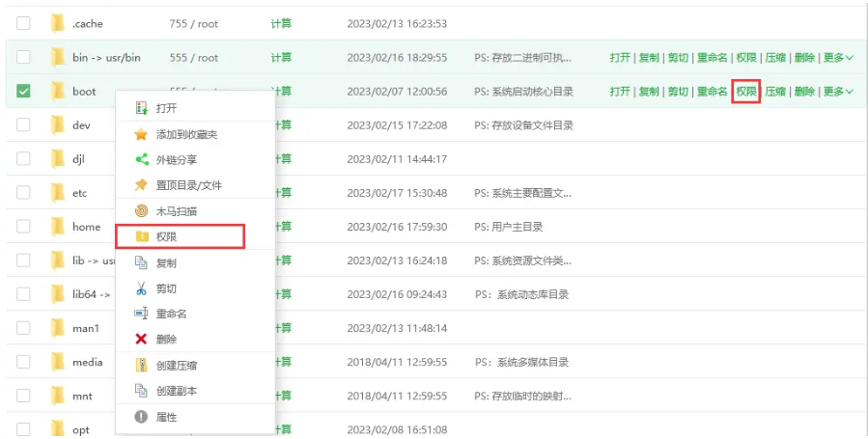Check the etc folder checkbox
Viewport: 868px width, 439px height.
(23, 192)
